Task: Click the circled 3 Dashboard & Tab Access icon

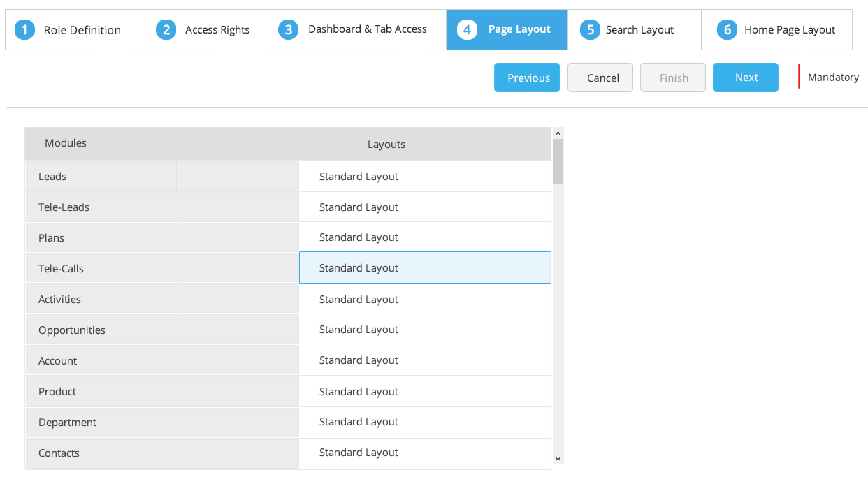Action: 288,29
